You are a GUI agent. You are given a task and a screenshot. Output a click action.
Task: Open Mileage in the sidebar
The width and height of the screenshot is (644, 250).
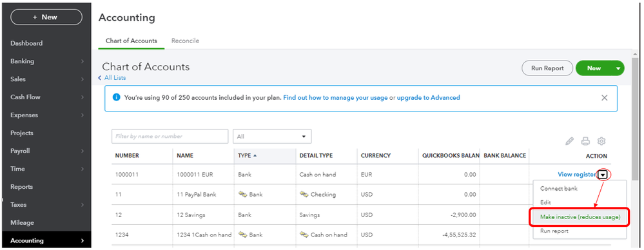tap(22, 222)
